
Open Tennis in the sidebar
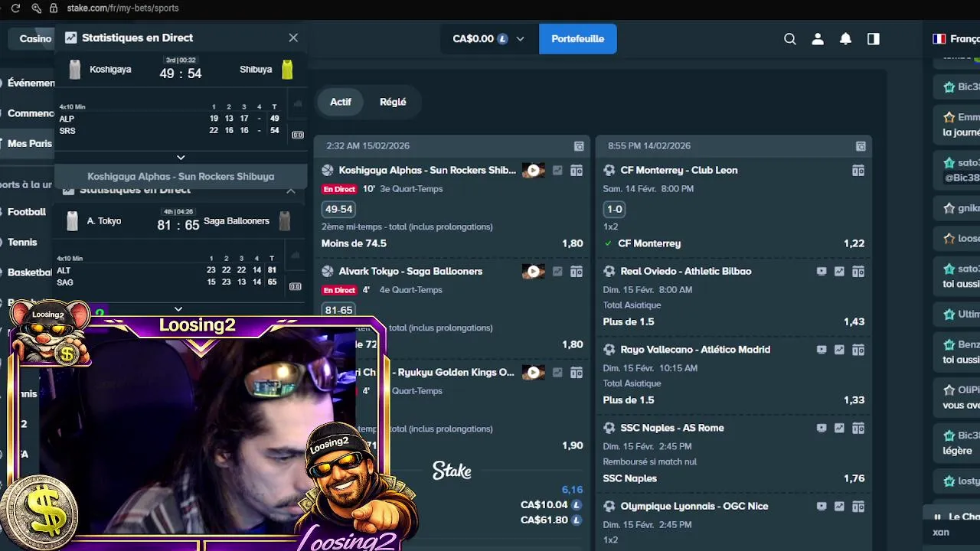(x=22, y=242)
